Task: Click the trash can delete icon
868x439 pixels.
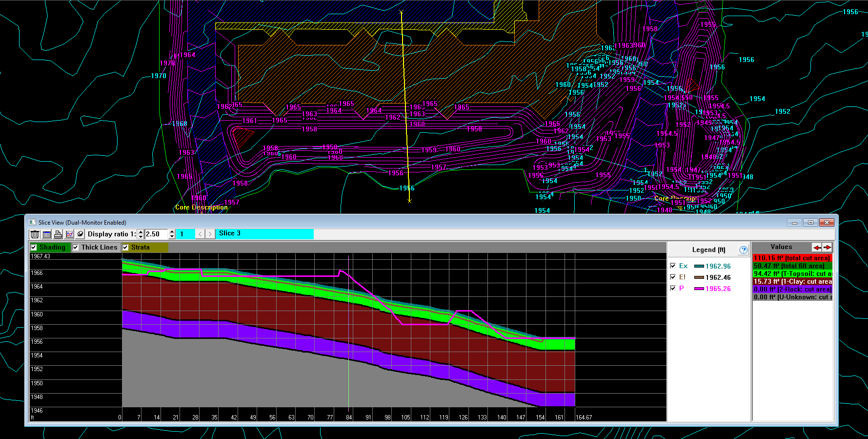Action: click(35, 234)
